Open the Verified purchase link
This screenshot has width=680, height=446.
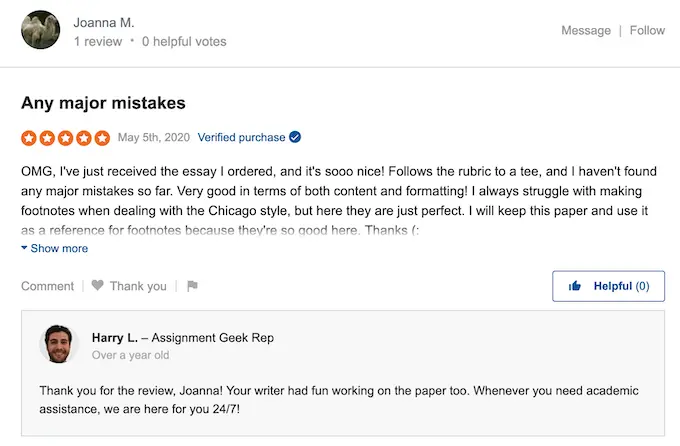coord(241,137)
